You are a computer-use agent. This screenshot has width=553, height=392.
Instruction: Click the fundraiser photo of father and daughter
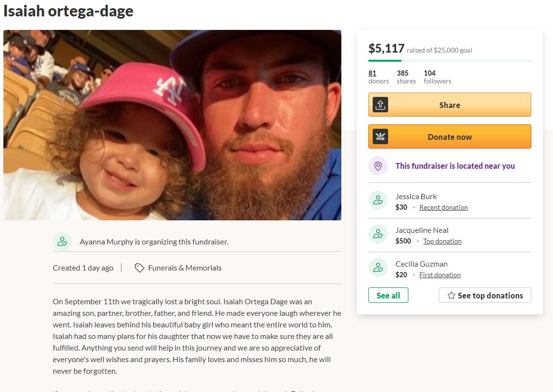pyautogui.click(x=172, y=125)
